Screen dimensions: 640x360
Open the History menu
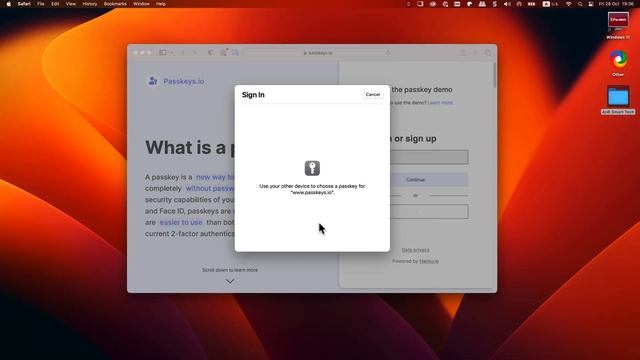[x=90, y=4]
